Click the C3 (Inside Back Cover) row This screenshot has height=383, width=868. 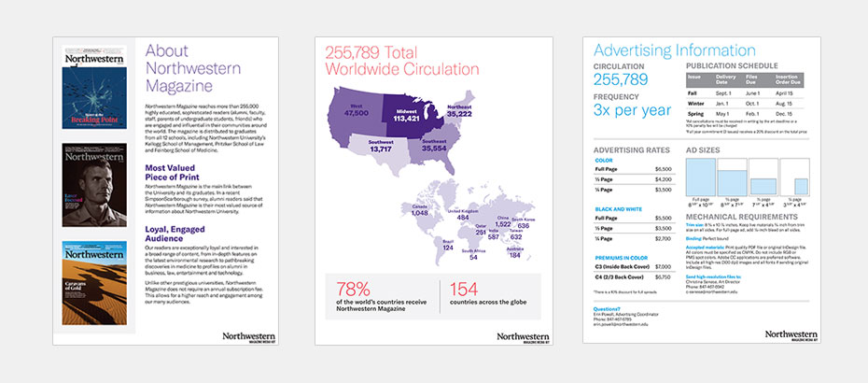click(x=634, y=266)
